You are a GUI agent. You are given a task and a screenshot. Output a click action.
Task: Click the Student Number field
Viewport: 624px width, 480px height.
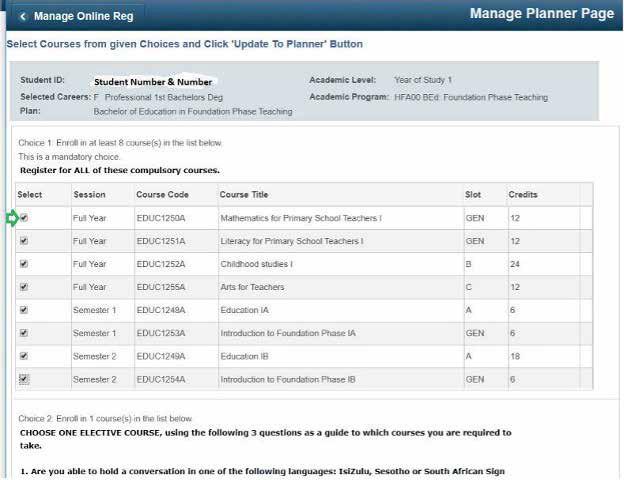click(153, 82)
